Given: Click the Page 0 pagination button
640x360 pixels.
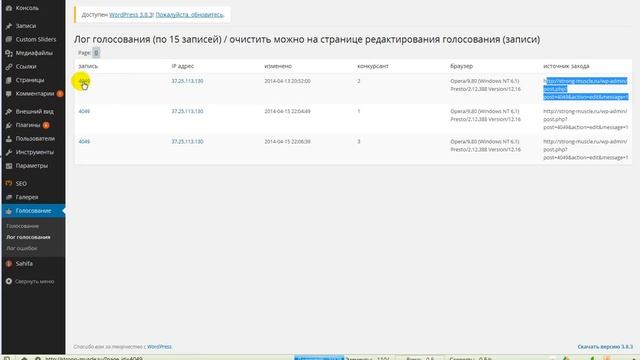Looking at the screenshot, I should click(96, 53).
